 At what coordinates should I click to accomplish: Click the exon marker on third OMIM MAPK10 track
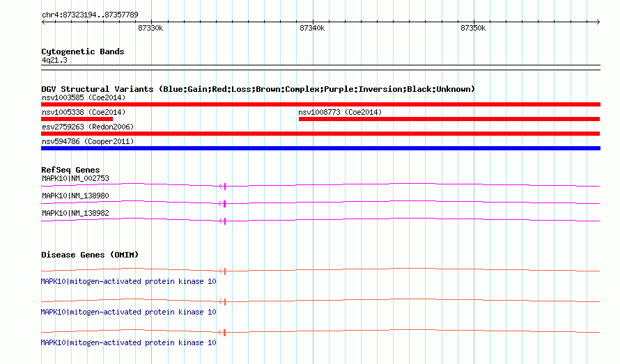(x=224, y=333)
